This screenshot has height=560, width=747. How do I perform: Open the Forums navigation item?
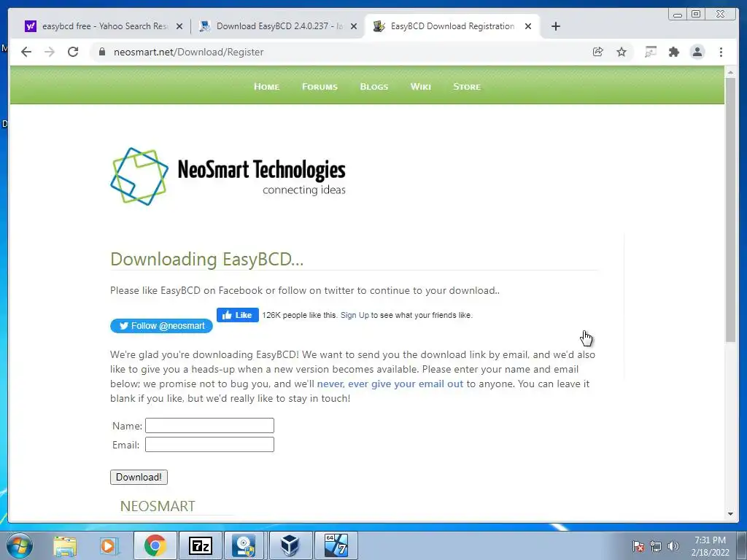coord(320,87)
